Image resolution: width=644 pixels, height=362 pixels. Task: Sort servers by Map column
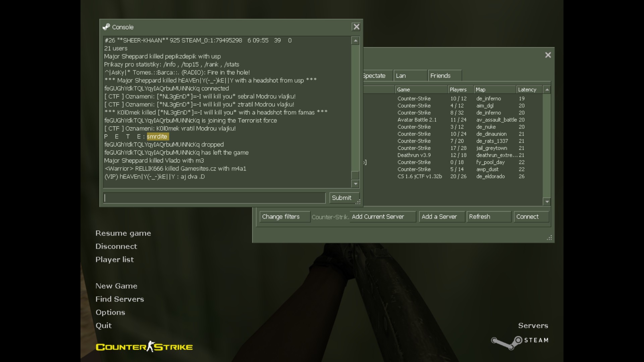pyautogui.click(x=495, y=89)
